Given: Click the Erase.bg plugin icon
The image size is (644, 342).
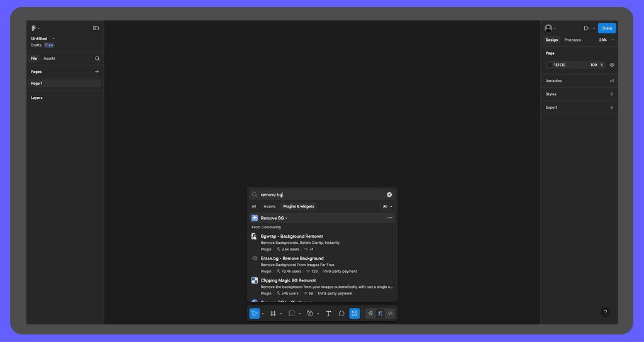Looking at the screenshot, I should (255, 258).
